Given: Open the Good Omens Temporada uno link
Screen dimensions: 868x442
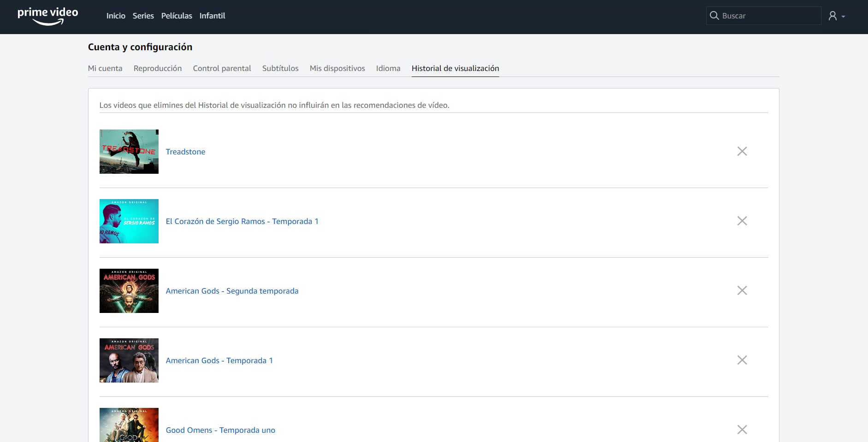Looking at the screenshot, I should (220, 430).
